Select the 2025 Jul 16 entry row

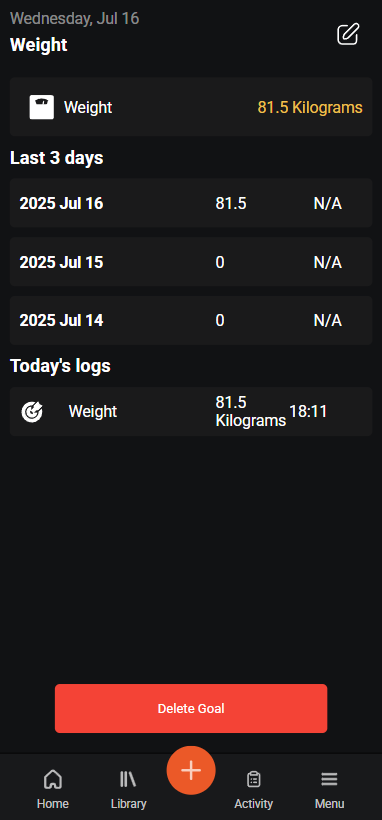pyautogui.click(x=191, y=203)
